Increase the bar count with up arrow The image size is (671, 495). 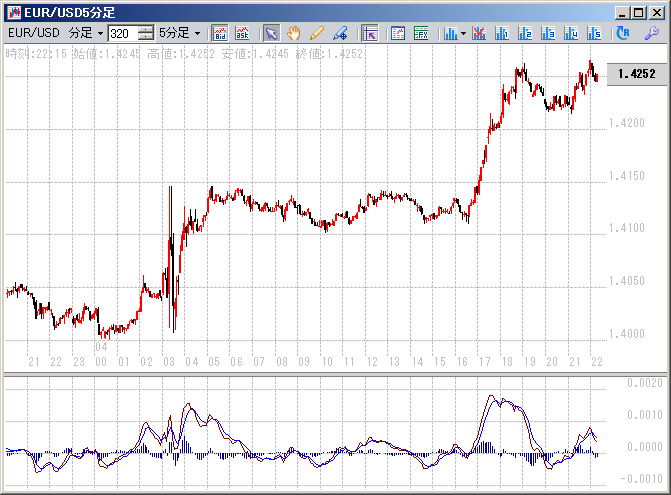[146, 30]
